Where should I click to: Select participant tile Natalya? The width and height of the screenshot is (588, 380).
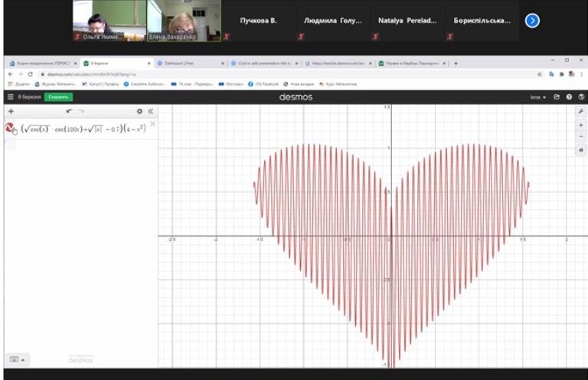tap(407, 20)
